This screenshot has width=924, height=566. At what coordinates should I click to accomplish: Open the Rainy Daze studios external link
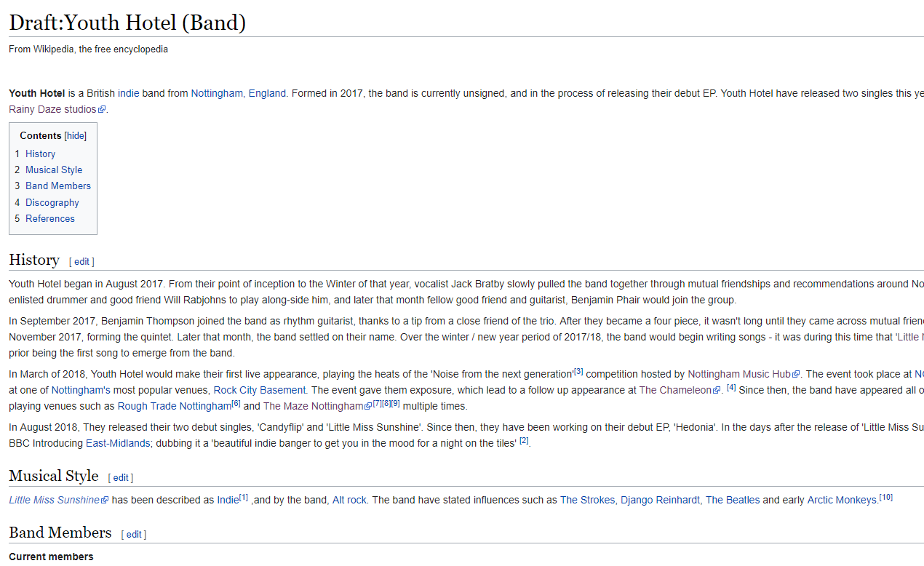pyautogui.click(x=52, y=109)
